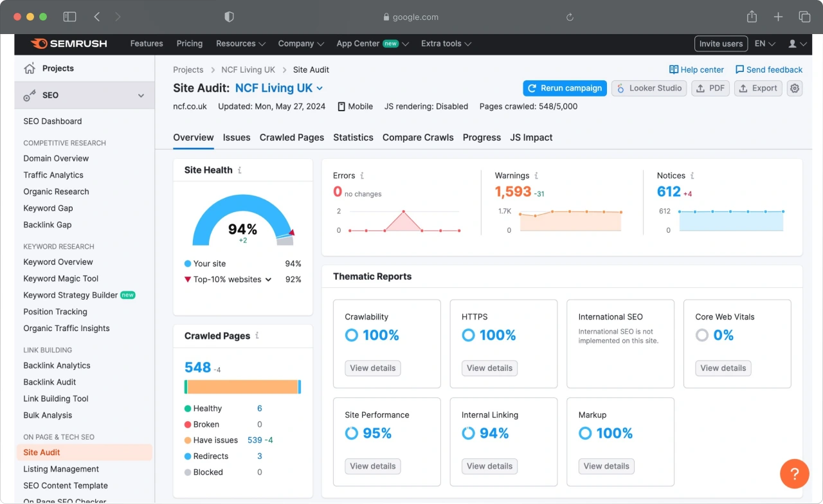Open the Compare Crawls tab
The image size is (823, 504).
[418, 138]
